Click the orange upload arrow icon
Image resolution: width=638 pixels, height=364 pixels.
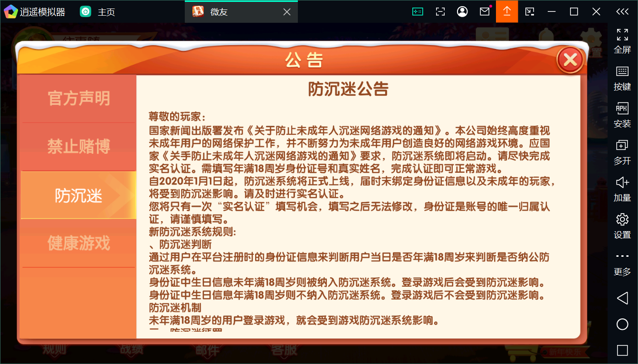pyautogui.click(x=507, y=11)
